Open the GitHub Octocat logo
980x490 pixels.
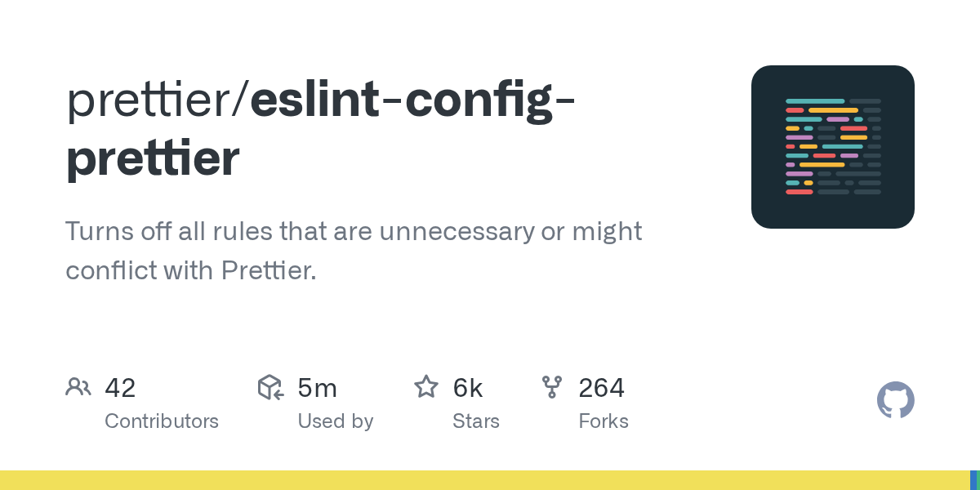pyautogui.click(x=895, y=400)
